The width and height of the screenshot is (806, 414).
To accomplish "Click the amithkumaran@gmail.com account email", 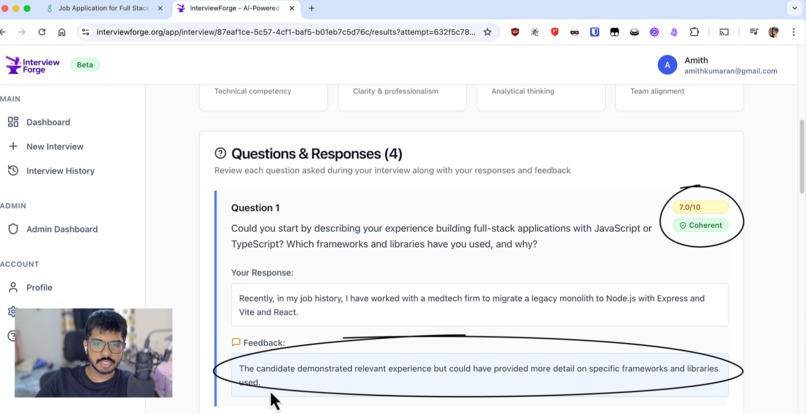I will click(x=730, y=71).
